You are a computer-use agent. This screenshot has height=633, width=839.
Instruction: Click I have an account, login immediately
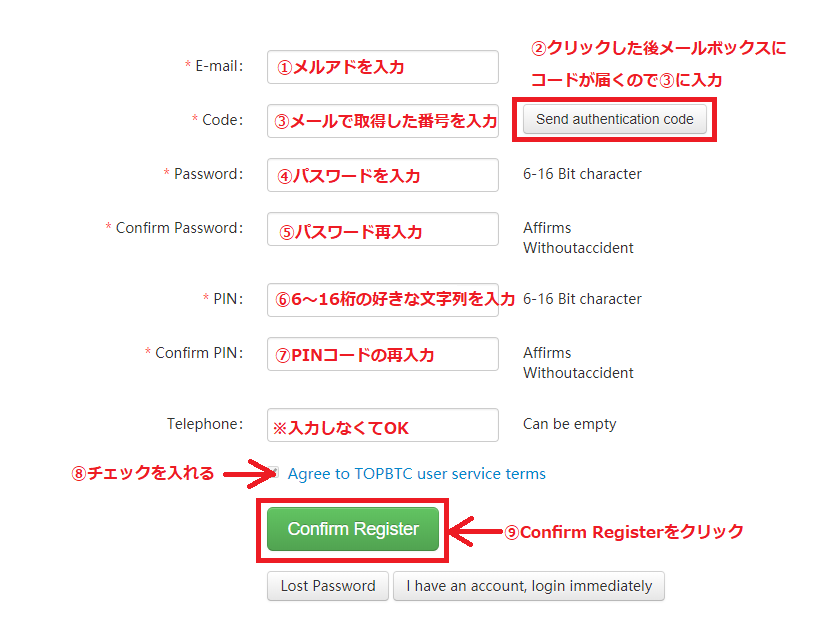click(529, 586)
